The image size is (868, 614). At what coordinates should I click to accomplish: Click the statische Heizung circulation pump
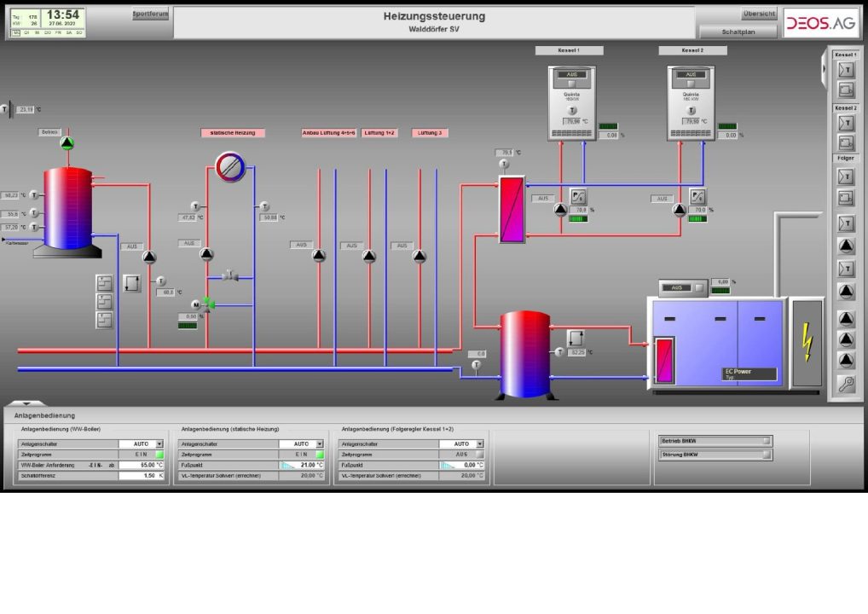[x=206, y=254]
